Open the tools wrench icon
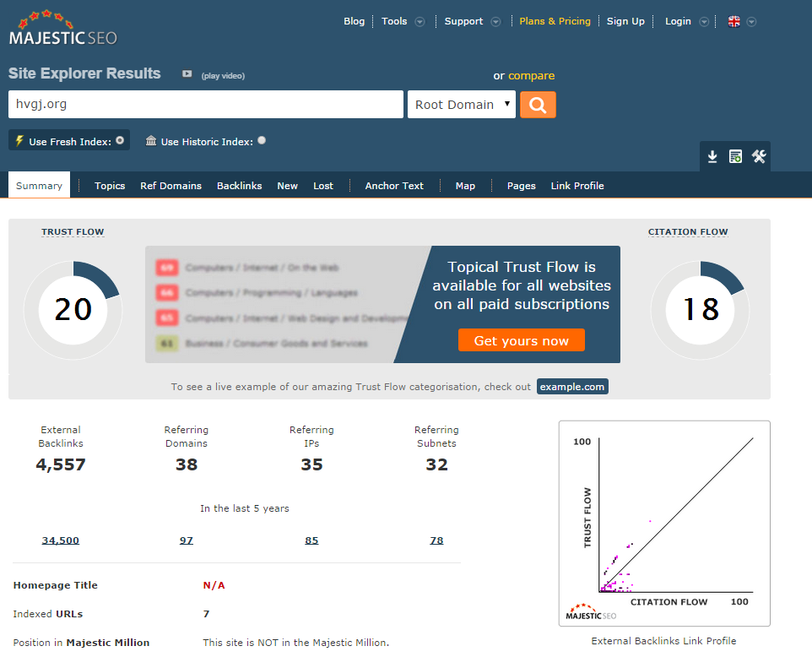This screenshot has height=657, width=812. (759, 156)
